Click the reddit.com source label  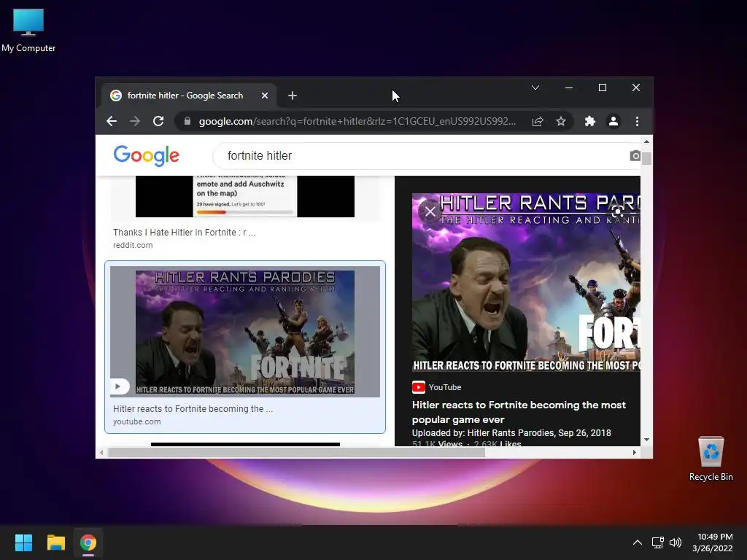(133, 245)
